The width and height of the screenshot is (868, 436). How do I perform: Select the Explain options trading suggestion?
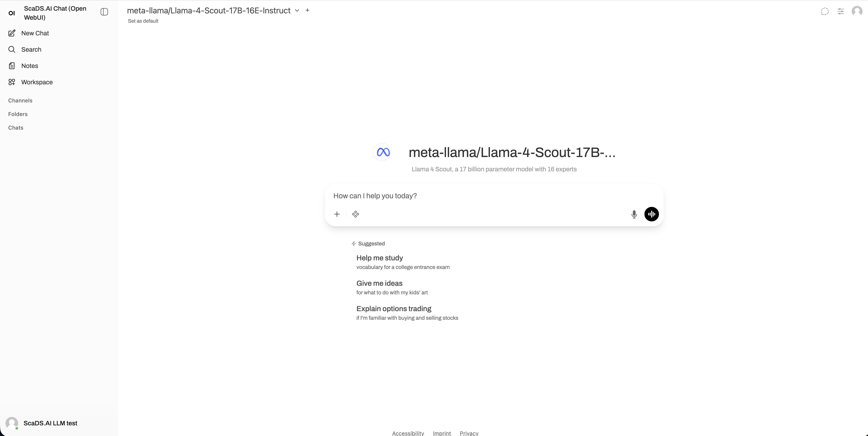[x=394, y=308]
